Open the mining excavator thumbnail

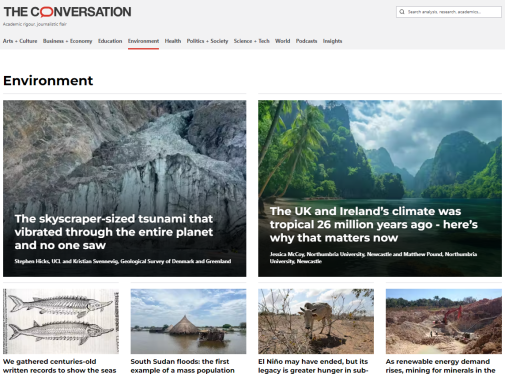coord(444,321)
